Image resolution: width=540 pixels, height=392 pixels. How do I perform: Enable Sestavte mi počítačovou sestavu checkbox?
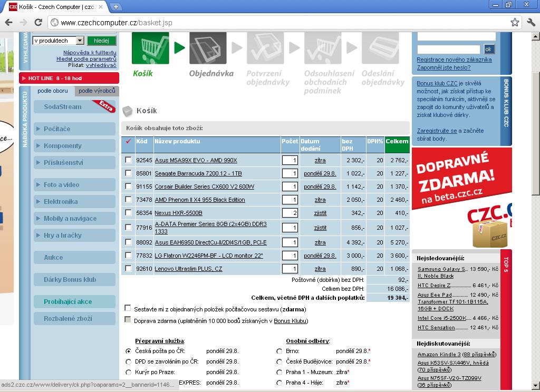pyautogui.click(x=128, y=308)
